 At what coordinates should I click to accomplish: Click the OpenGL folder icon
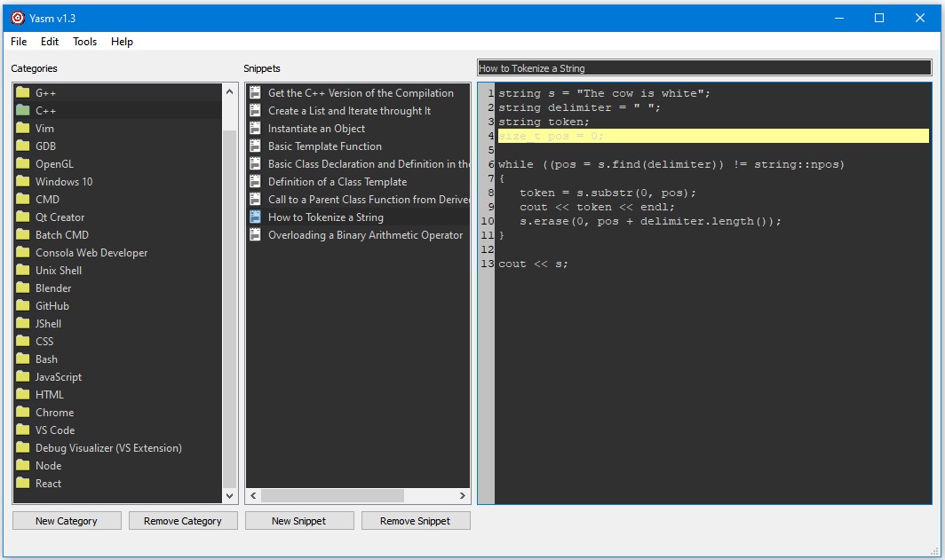click(23, 164)
